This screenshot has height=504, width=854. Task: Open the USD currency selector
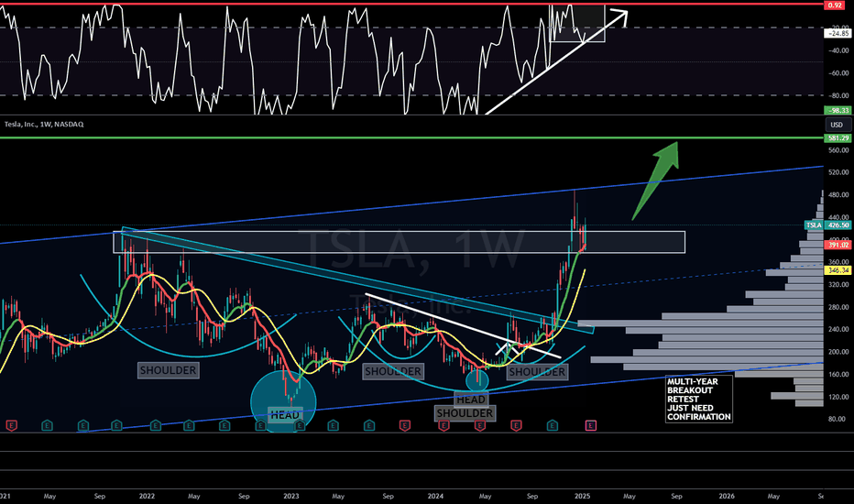tap(838, 125)
